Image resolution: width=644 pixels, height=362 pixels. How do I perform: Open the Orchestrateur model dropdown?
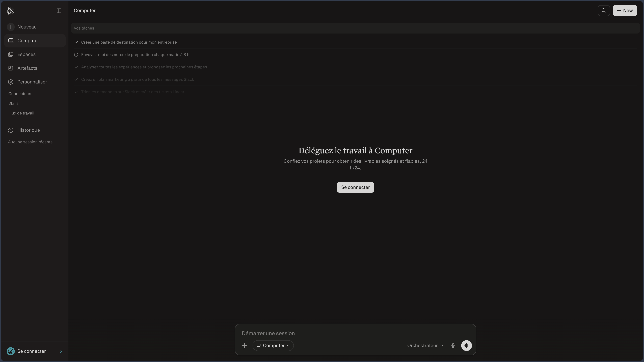click(x=425, y=346)
